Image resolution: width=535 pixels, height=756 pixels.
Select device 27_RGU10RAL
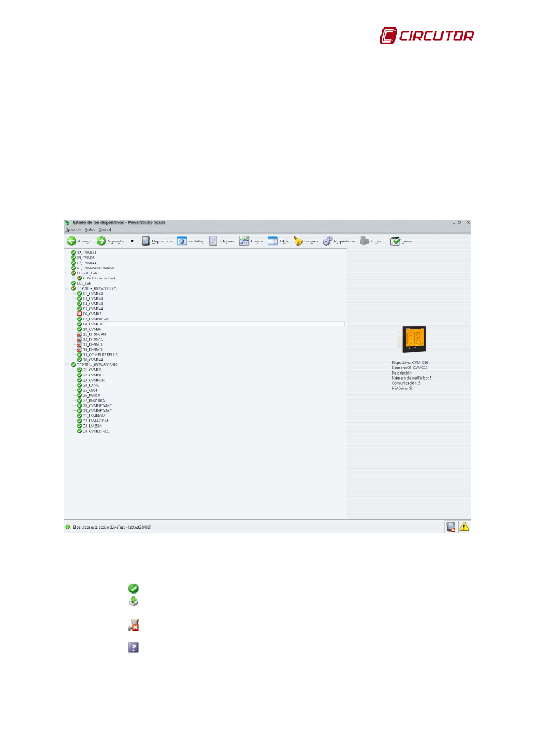[x=95, y=401]
